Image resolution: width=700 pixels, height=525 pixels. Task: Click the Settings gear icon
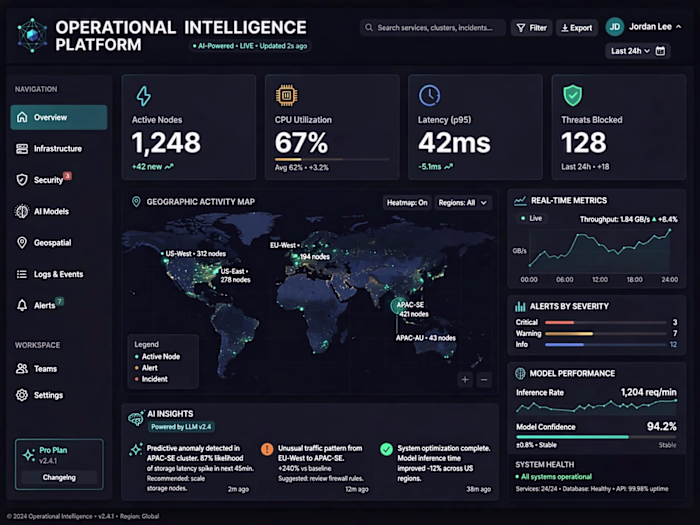pyautogui.click(x=22, y=395)
